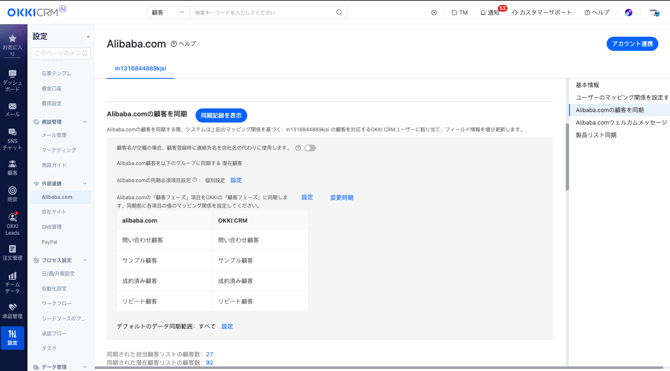Open the お気に入り favorites star icon

(x=12, y=38)
